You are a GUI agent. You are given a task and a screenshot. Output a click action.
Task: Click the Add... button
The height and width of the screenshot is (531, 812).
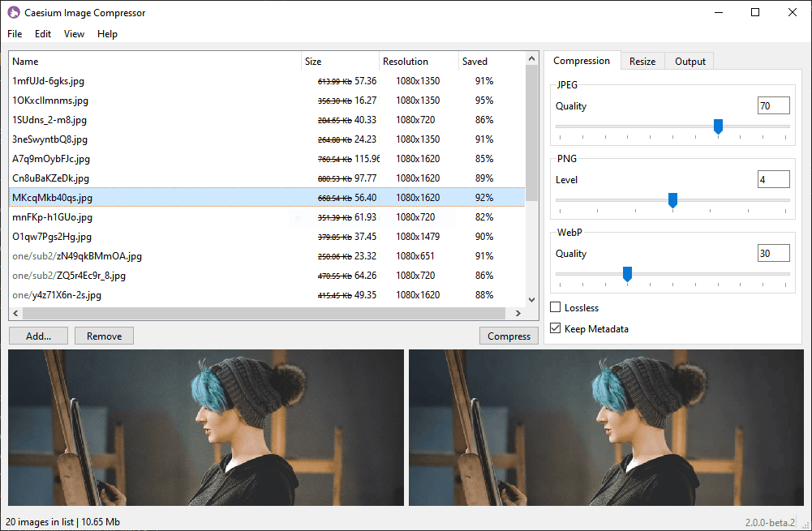click(x=38, y=336)
